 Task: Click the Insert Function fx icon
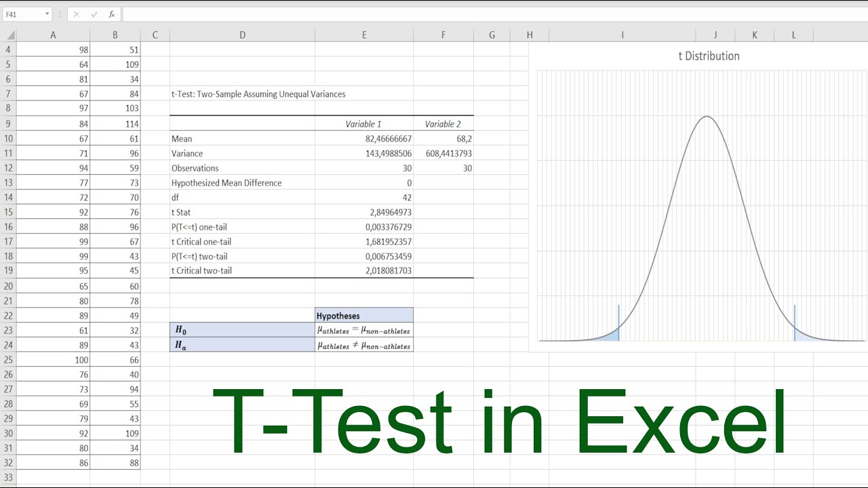tap(112, 14)
